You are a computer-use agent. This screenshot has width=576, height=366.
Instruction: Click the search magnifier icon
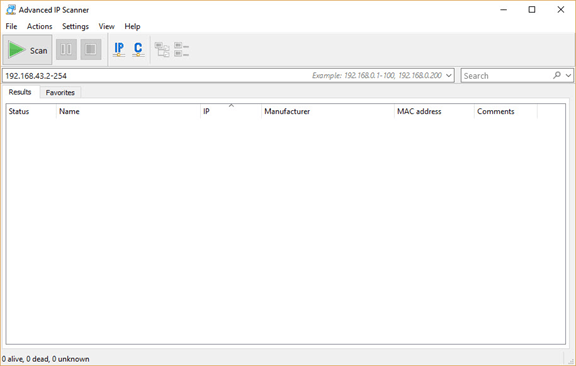pyautogui.click(x=557, y=75)
